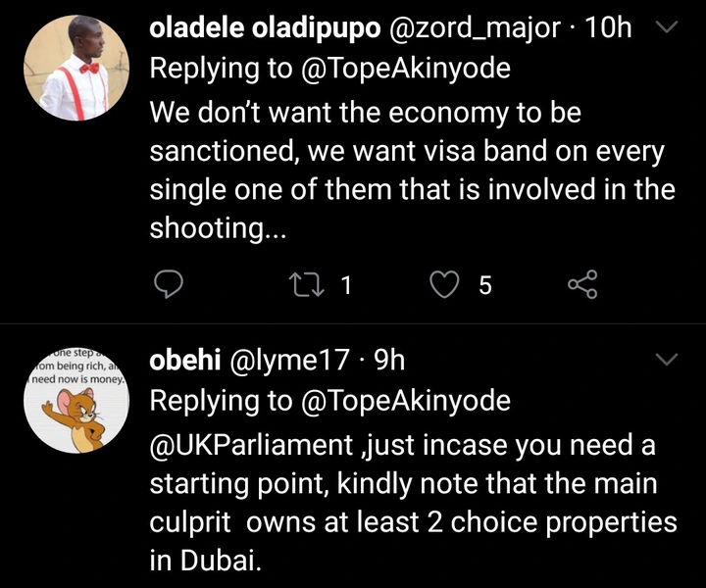
Task: Click the like count of 5
Action: coord(484,286)
